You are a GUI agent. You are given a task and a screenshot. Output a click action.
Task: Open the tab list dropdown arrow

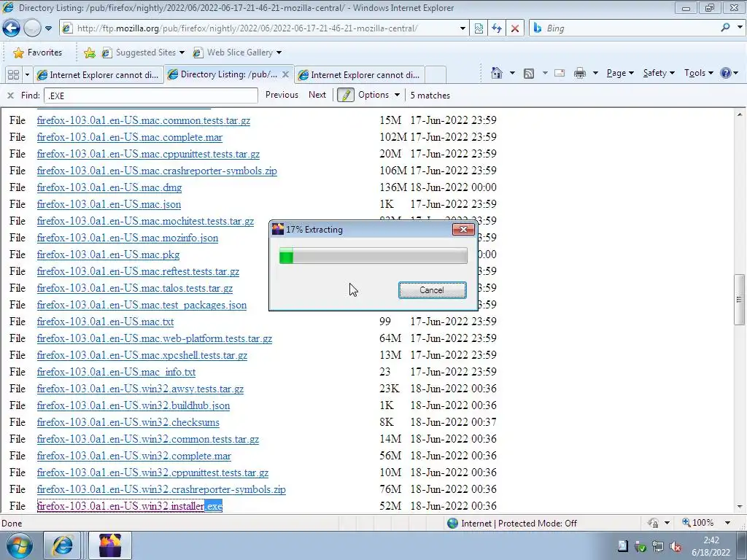27,75
